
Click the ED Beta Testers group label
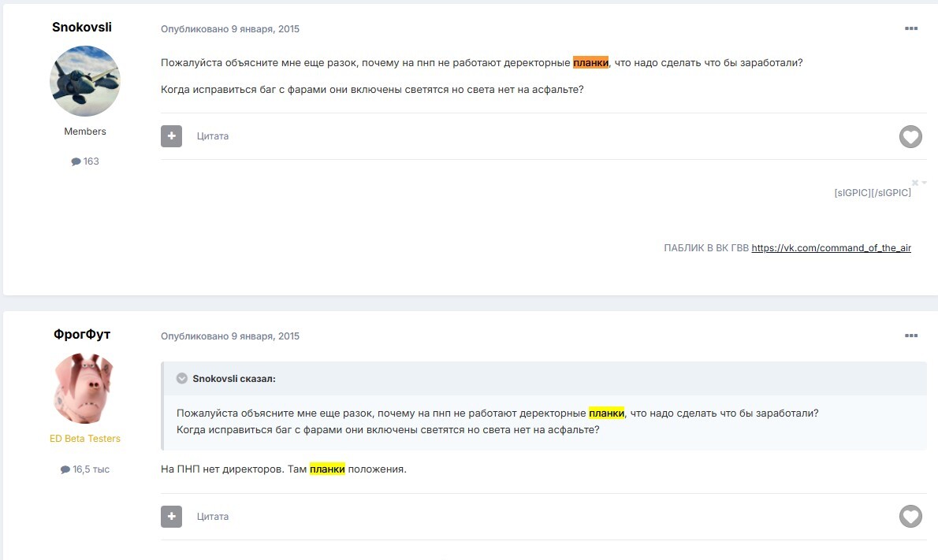[85, 439]
